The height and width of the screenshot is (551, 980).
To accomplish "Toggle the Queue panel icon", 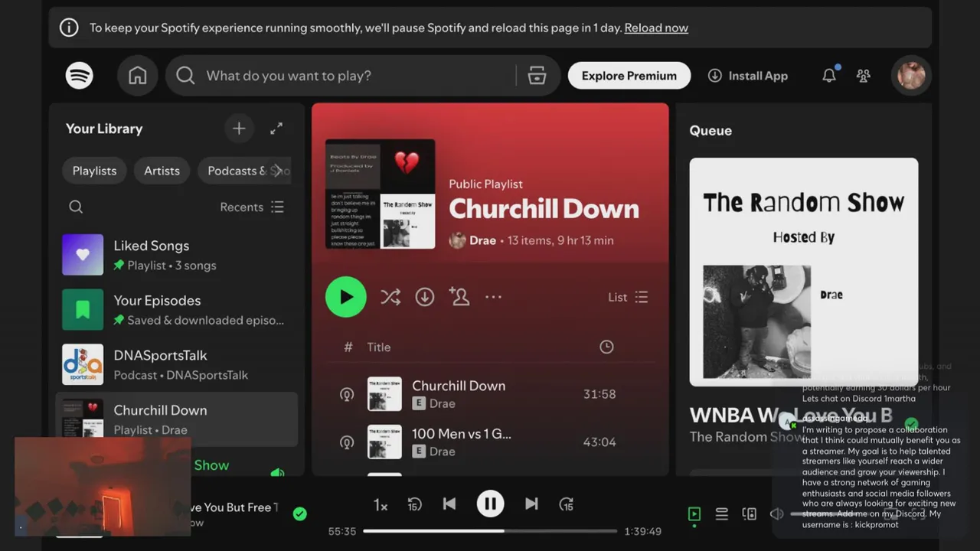I will click(721, 514).
